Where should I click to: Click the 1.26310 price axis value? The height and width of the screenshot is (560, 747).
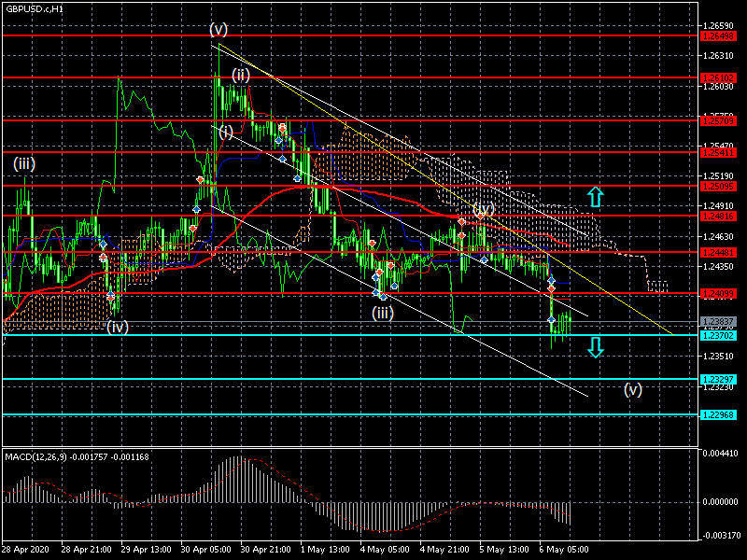718,56
